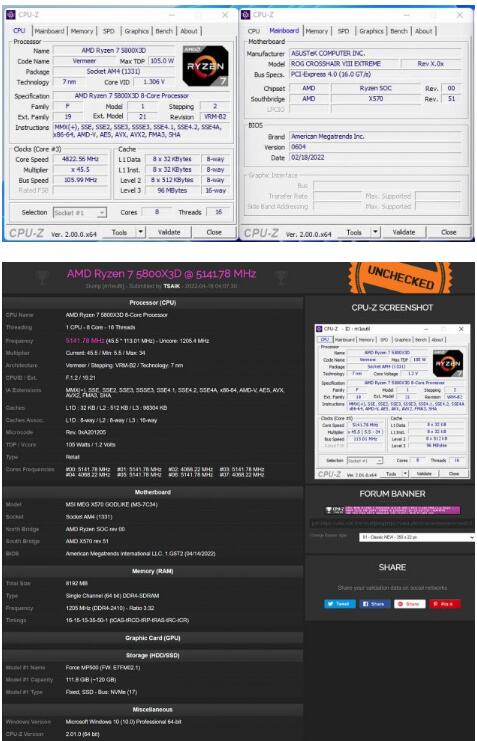Click the trophy icon left of validation title
Screen dimensions: 477x741
42,277
